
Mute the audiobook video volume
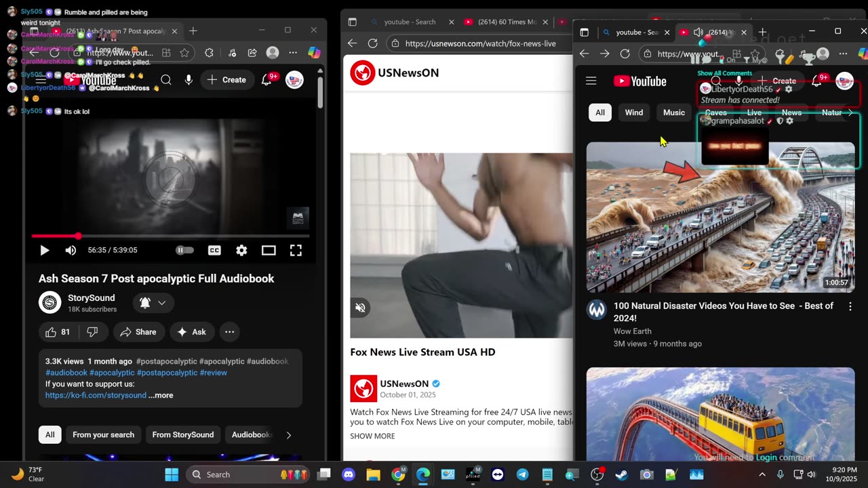(x=71, y=250)
